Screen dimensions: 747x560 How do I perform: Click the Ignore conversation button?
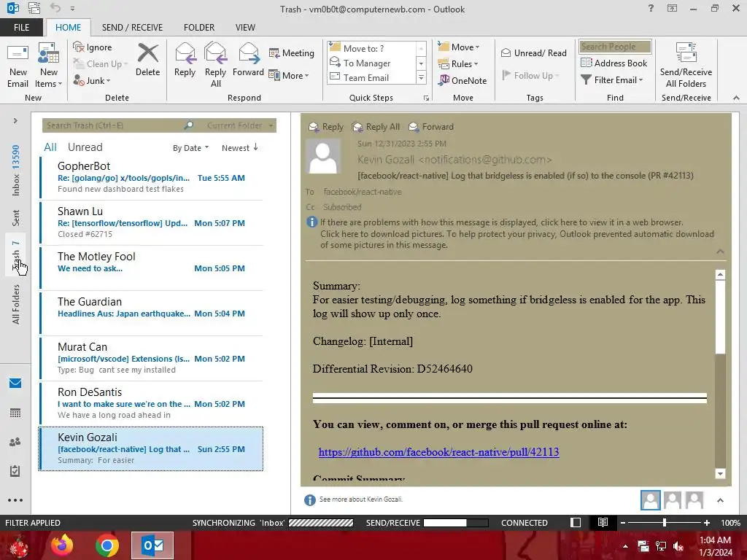93,47
